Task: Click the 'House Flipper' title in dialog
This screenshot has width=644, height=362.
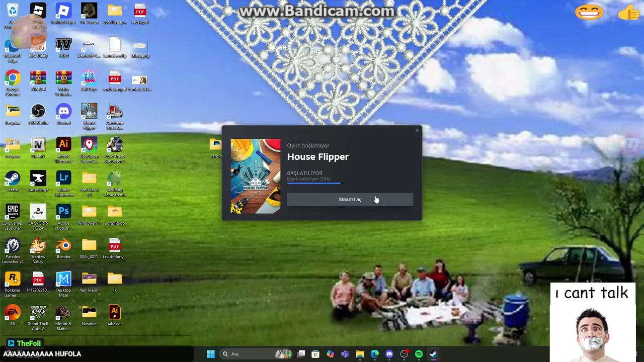Action: pyautogui.click(x=317, y=157)
